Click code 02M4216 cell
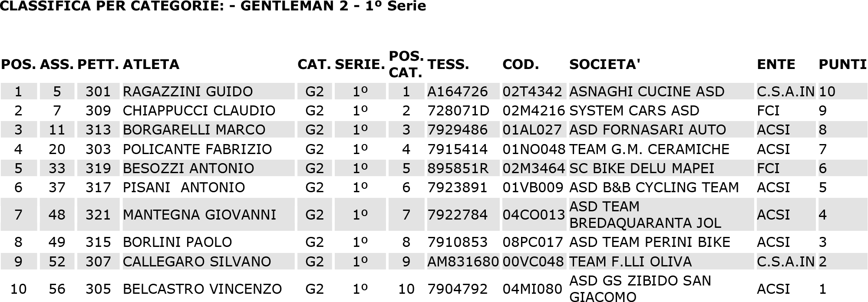 (x=534, y=111)
